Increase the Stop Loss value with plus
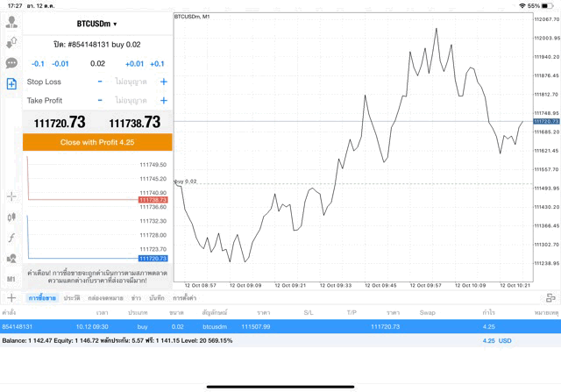The width and height of the screenshot is (561, 392). pyautogui.click(x=163, y=82)
